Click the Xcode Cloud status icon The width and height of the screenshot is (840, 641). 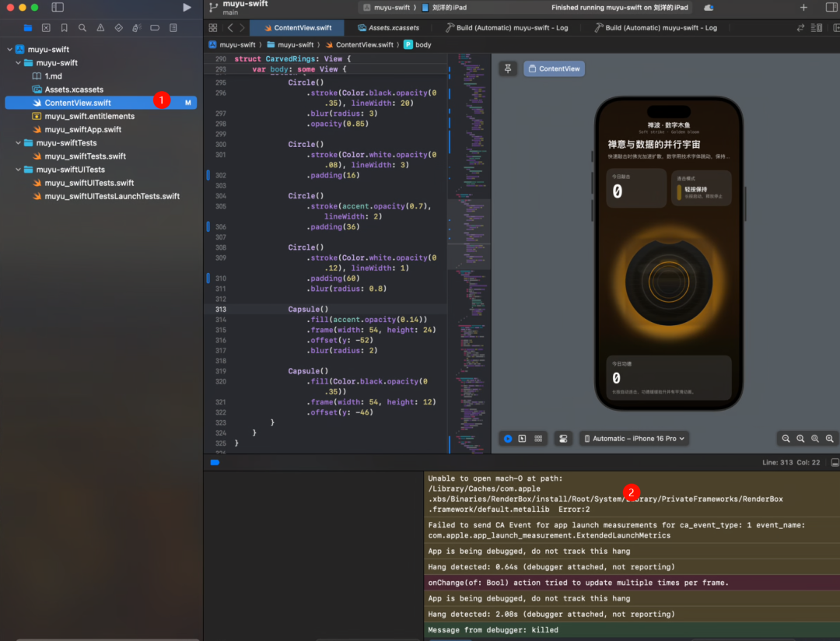[x=709, y=8]
